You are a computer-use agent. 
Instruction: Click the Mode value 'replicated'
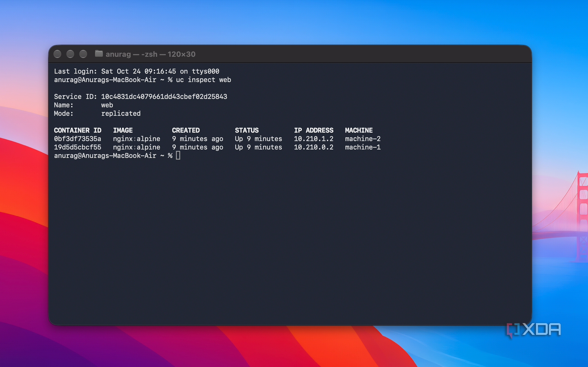tap(121, 113)
